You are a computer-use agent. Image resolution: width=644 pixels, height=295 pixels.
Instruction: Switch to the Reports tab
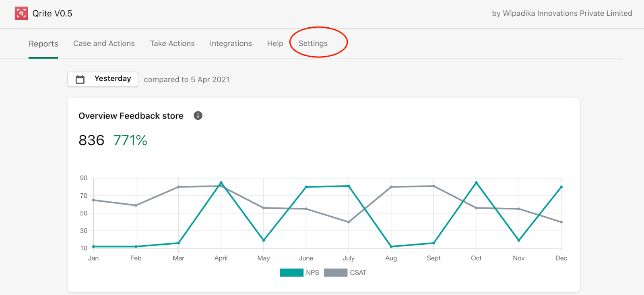pyautogui.click(x=43, y=44)
